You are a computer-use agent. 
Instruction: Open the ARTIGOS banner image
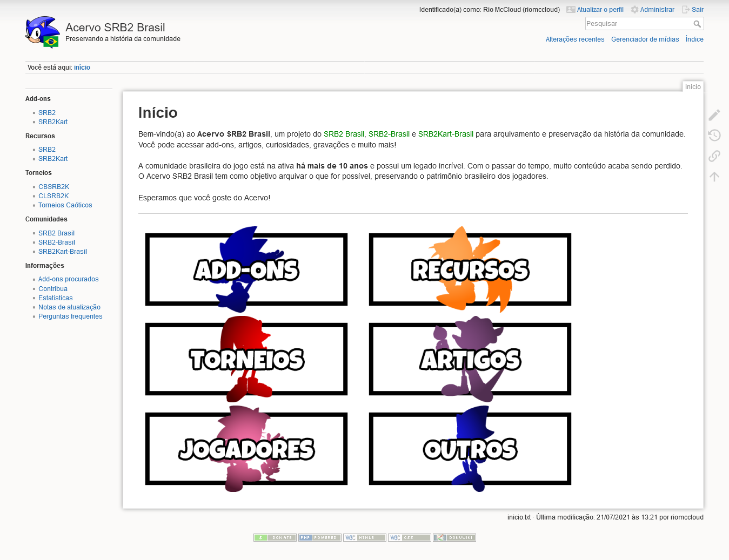tap(470, 359)
